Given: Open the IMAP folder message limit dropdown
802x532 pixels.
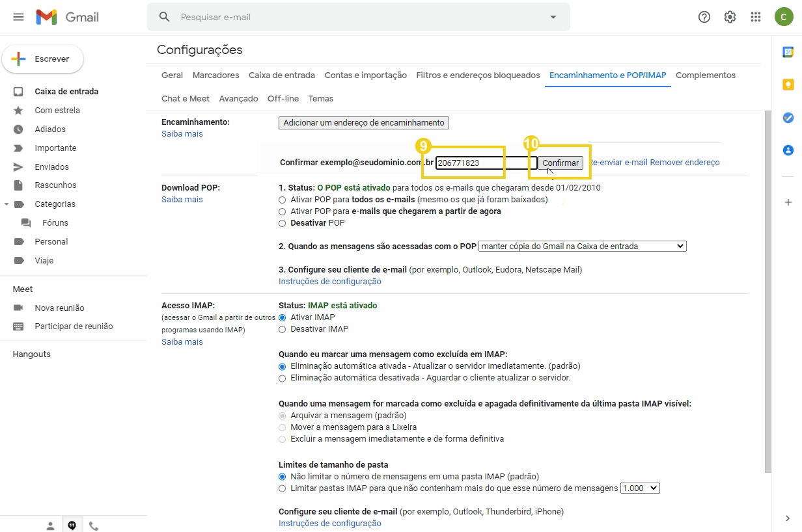Looking at the screenshot, I should [x=640, y=487].
